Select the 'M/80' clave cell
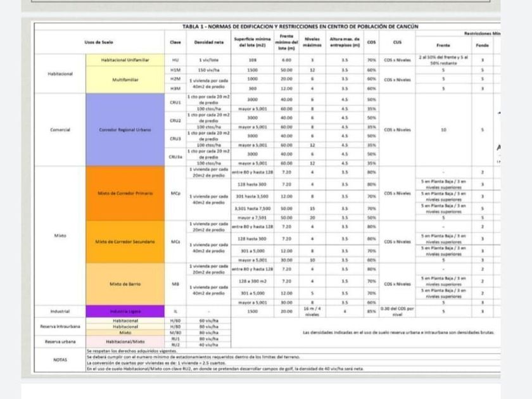This screenshot has height=399, width=532. [175, 333]
